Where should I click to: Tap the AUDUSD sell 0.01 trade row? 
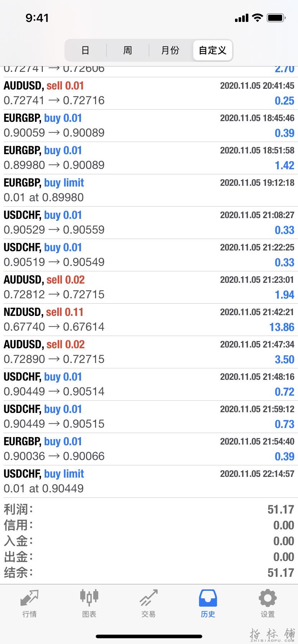149,93
